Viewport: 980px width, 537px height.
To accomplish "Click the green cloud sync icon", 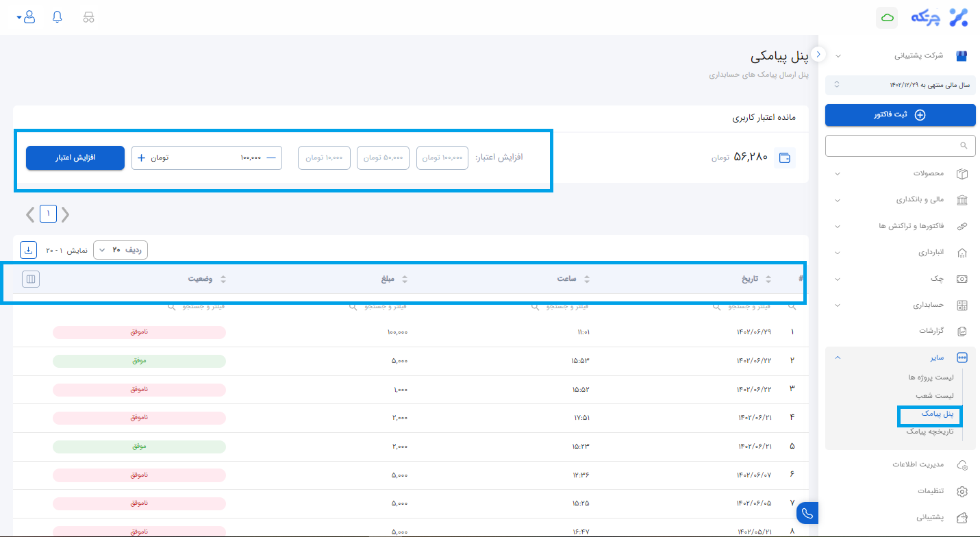I will [x=887, y=18].
